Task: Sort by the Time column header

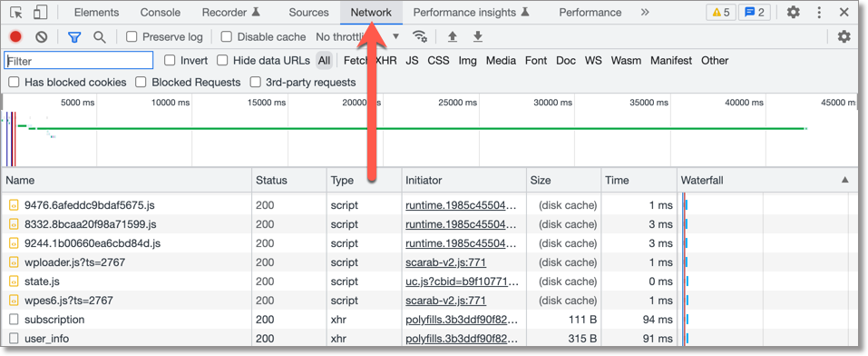Action: click(x=639, y=180)
